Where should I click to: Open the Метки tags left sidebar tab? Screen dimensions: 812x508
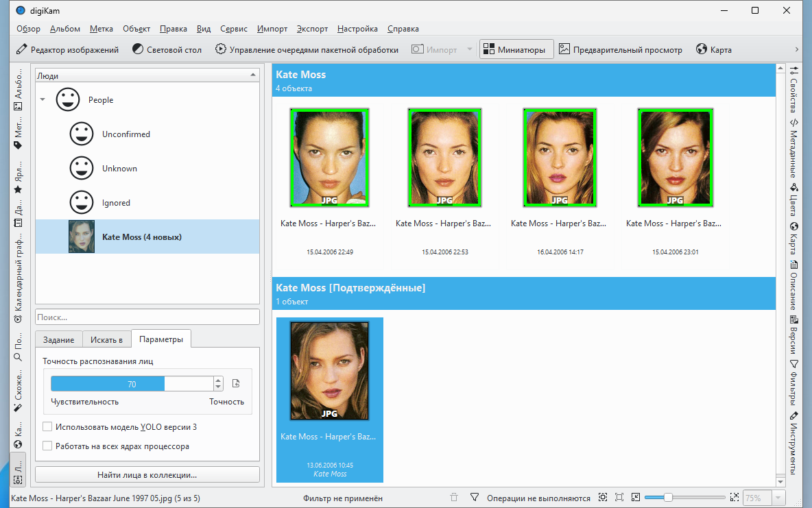point(18,134)
